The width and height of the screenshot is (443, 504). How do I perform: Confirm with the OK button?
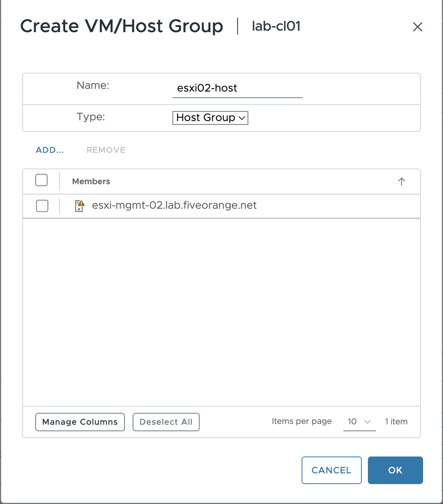tap(395, 470)
